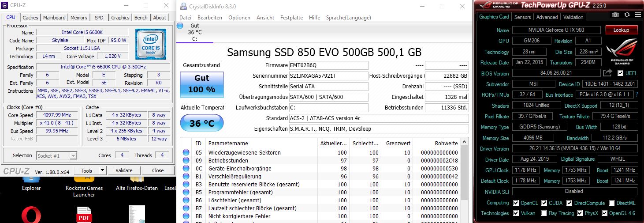Open the Advanced tab in GPU-Z
Image resolution: width=644 pixels, height=223 pixels.
click(547, 17)
